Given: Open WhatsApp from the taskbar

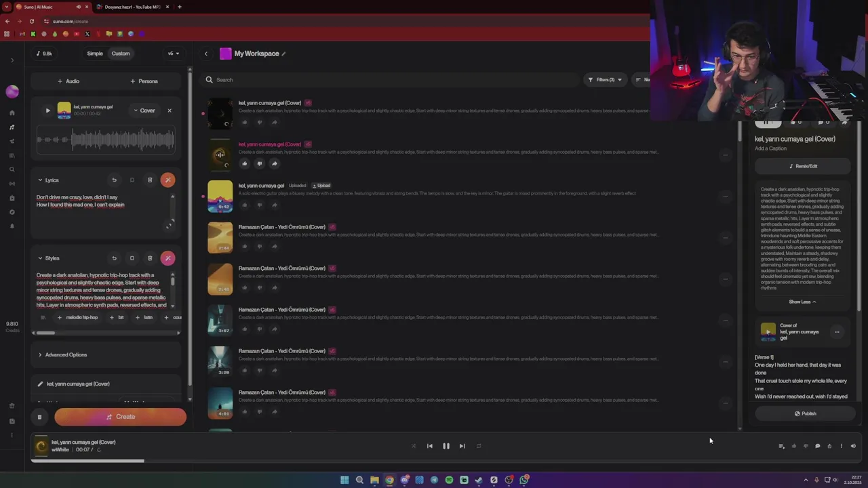Looking at the screenshot, I should click(x=524, y=480).
